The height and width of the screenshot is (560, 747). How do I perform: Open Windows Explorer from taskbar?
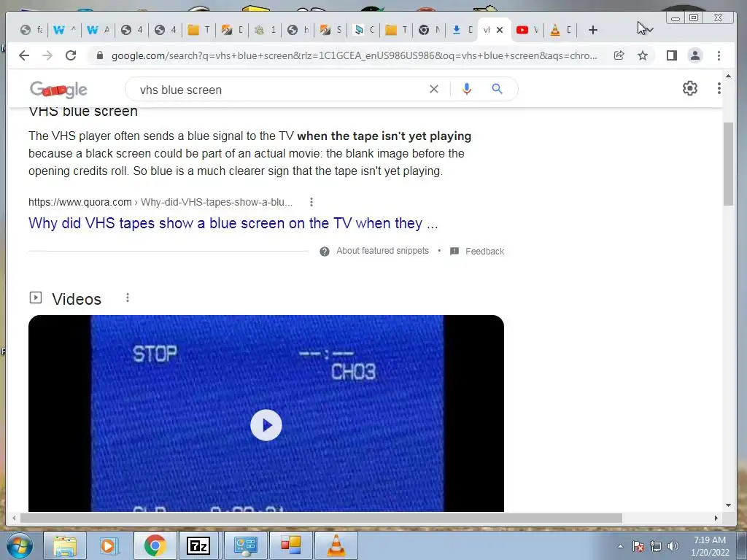(x=65, y=545)
